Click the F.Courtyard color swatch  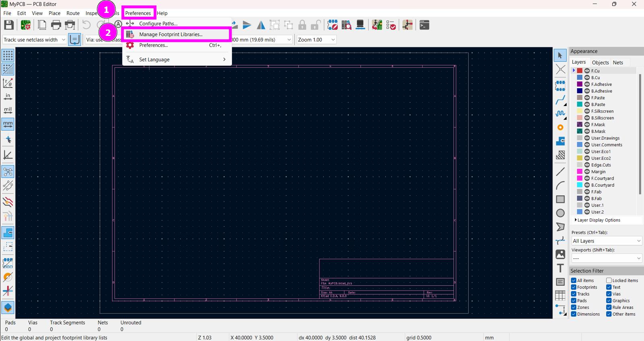(580, 178)
